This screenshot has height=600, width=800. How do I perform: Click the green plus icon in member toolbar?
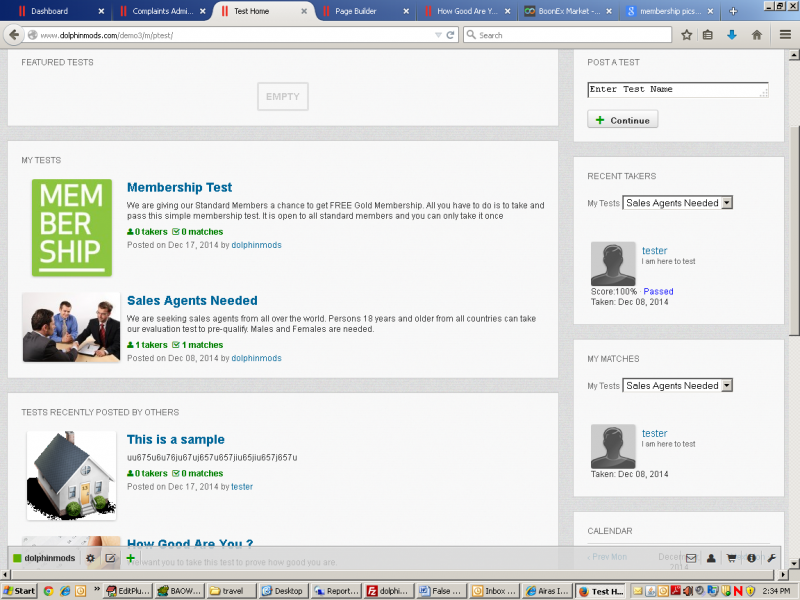pos(131,558)
